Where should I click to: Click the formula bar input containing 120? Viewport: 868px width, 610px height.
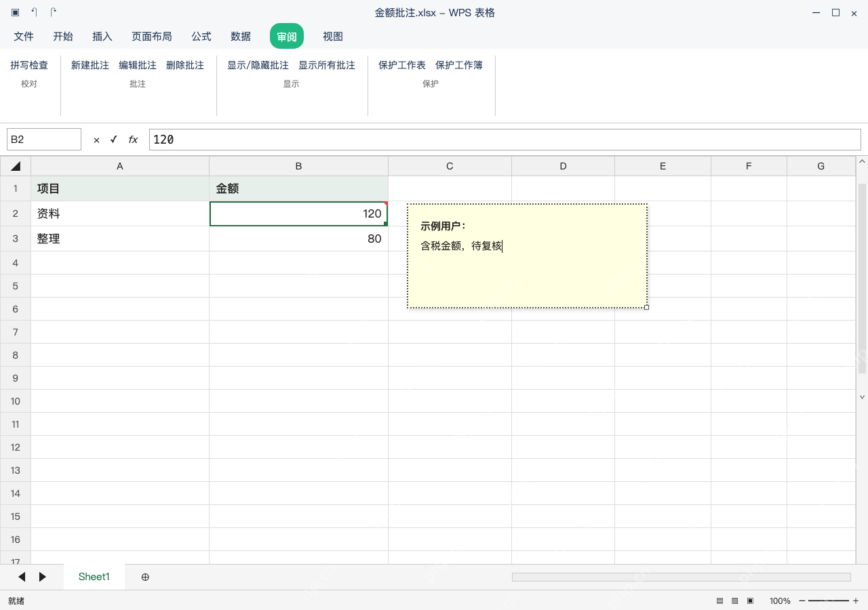pyautogui.click(x=505, y=140)
